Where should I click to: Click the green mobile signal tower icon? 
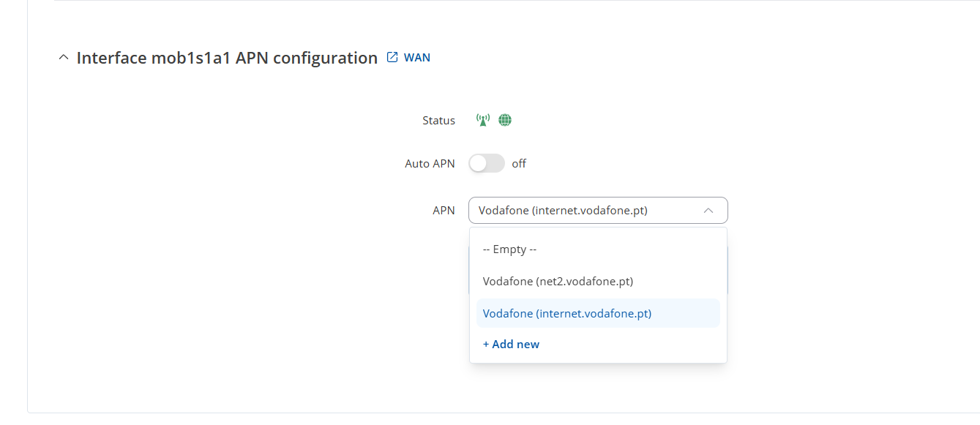tap(482, 120)
